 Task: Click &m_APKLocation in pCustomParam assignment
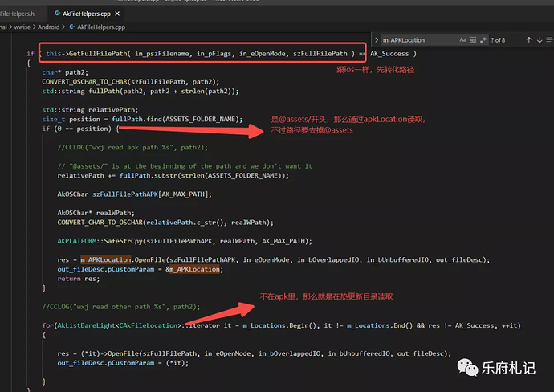pos(194,269)
